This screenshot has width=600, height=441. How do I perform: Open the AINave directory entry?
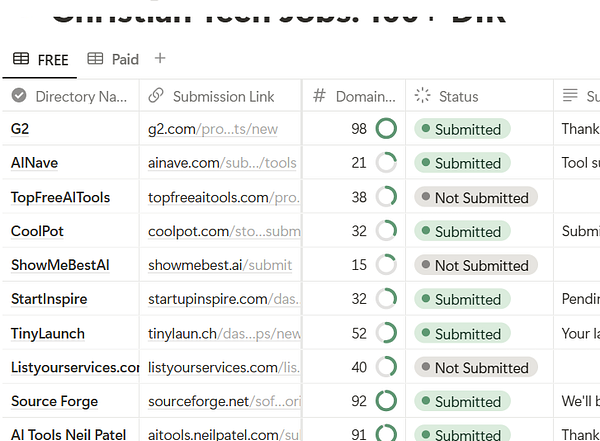tap(34, 163)
